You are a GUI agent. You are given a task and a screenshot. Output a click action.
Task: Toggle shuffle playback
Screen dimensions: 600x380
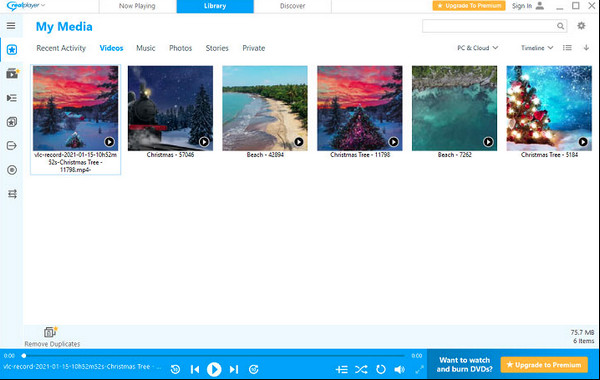coord(361,369)
